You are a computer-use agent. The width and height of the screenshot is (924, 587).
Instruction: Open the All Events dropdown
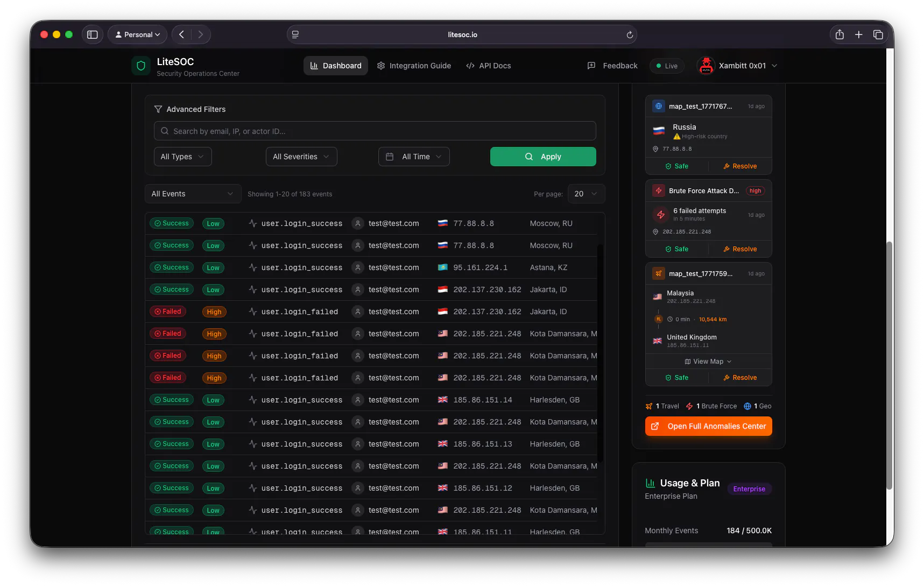pos(193,194)
